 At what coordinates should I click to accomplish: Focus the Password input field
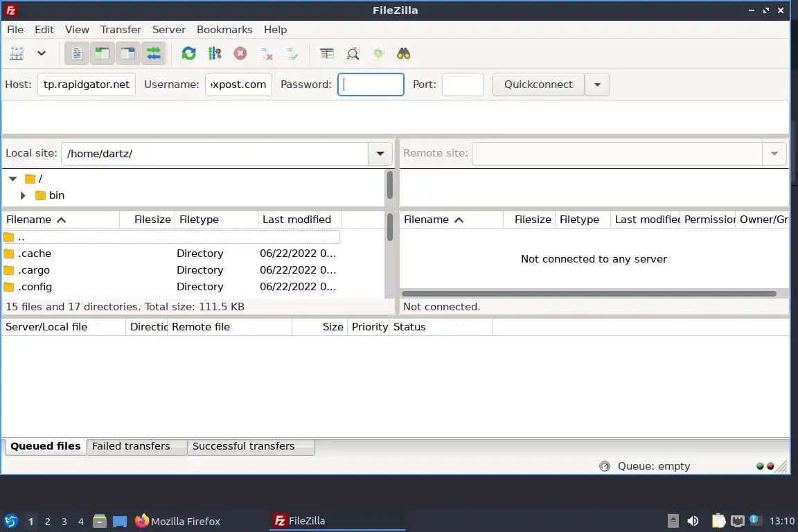coord(371,85)
